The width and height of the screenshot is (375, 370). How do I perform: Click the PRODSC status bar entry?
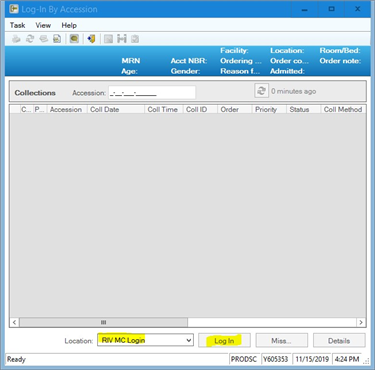[244, 359]
